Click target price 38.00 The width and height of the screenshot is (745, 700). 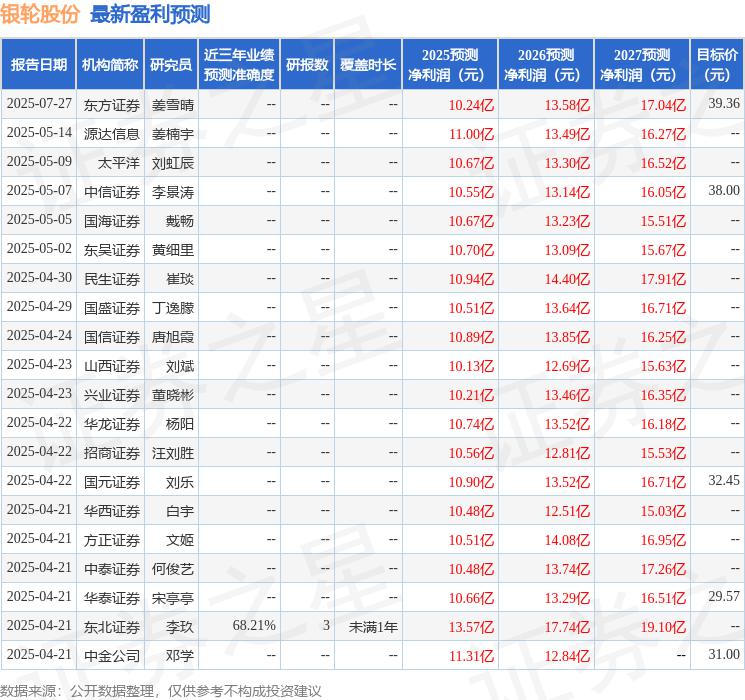[x=724, y=190]
